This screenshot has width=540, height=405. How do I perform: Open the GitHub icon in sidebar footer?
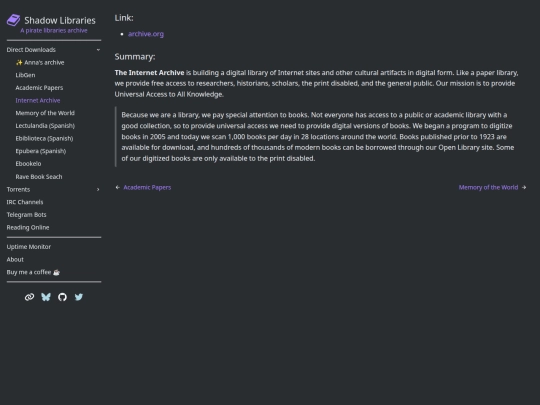pyautogui.click(x=62, y=297)
